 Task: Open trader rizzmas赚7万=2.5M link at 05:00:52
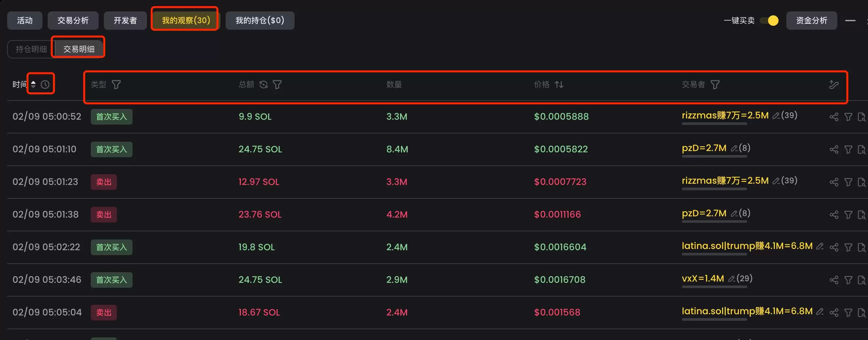coord(725,116)
